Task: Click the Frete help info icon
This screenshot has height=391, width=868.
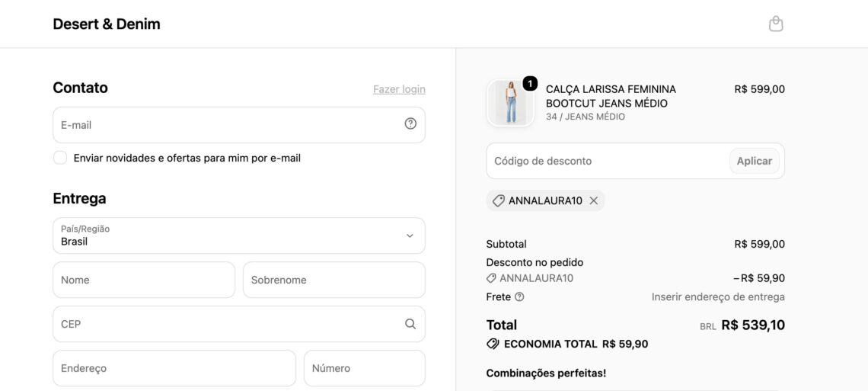Action: point(519,296)
